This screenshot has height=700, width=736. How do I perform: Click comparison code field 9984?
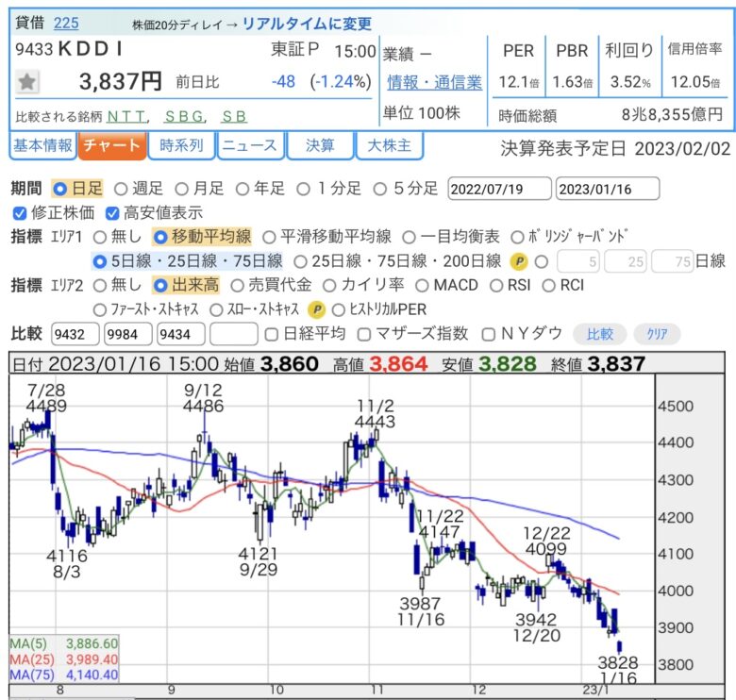click(x=127, y=335)
